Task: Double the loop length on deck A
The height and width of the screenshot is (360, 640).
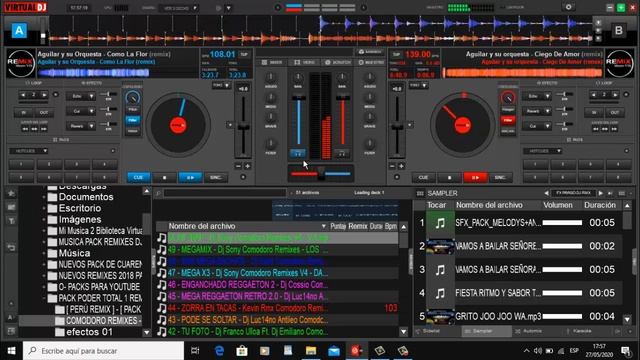Action: [x=44, y=95]
